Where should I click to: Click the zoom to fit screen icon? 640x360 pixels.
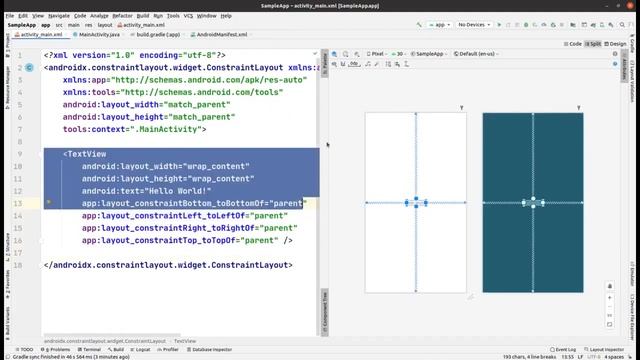point(610,324)
